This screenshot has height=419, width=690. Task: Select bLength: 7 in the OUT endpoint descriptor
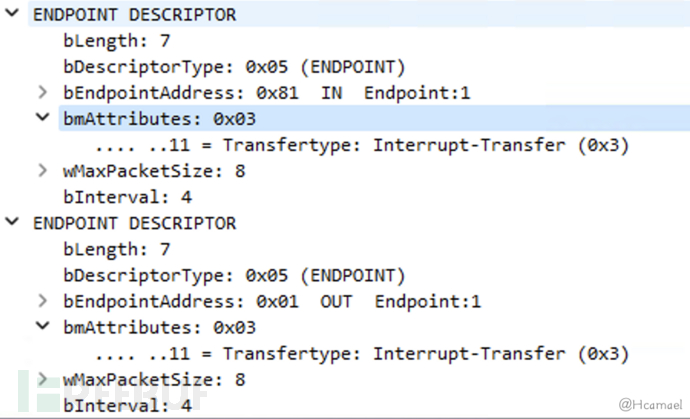[x=104, y=249]
